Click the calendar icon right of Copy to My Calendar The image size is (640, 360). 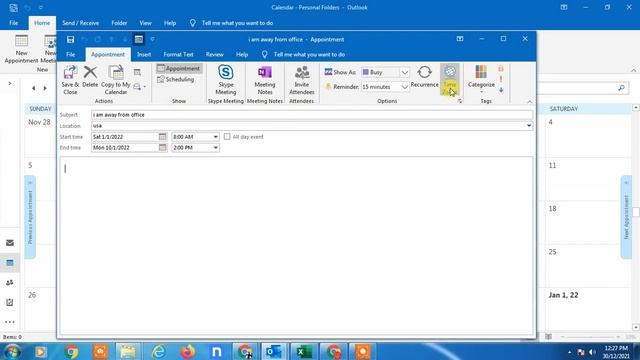[x=137, y=72]
